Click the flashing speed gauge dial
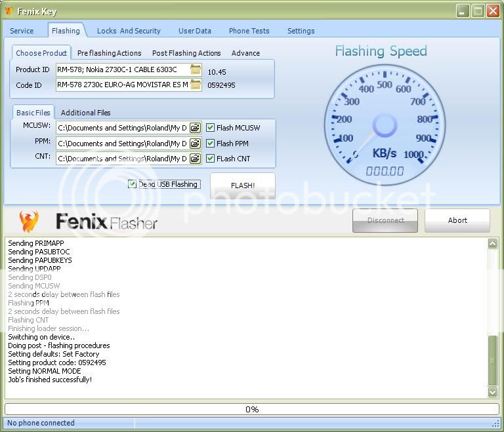504x432 pixels. coord(385,125)
